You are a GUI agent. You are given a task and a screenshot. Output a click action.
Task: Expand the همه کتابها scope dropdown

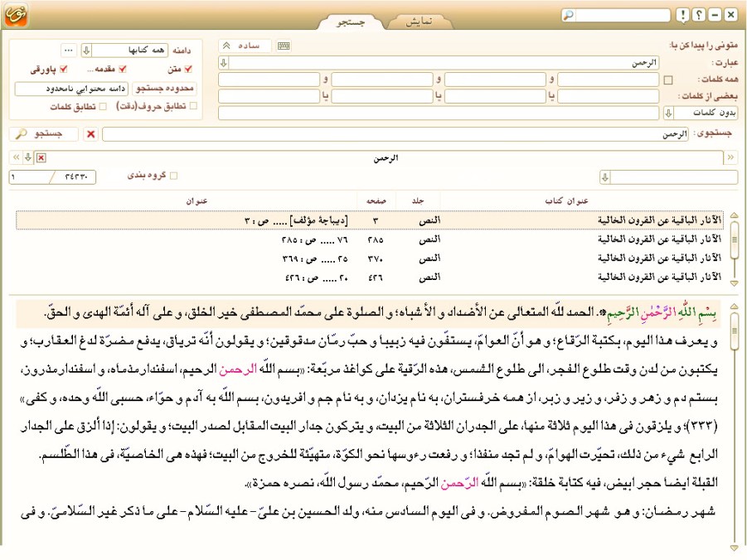pos(86,50)
